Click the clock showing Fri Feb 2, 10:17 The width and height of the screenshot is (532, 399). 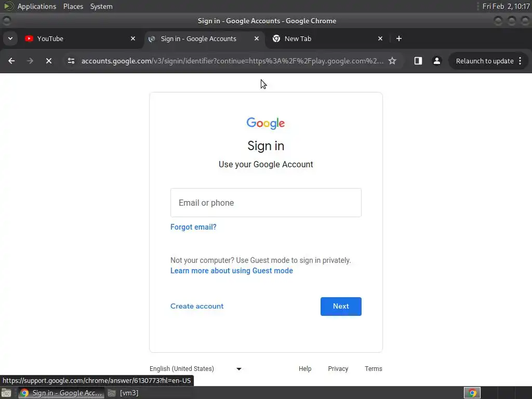pyautogui.click(x=506, y=6)
